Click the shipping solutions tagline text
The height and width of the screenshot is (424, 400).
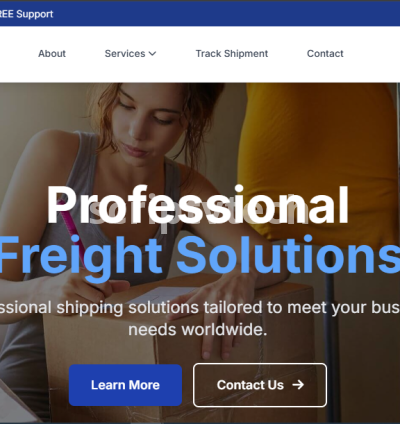200,308
